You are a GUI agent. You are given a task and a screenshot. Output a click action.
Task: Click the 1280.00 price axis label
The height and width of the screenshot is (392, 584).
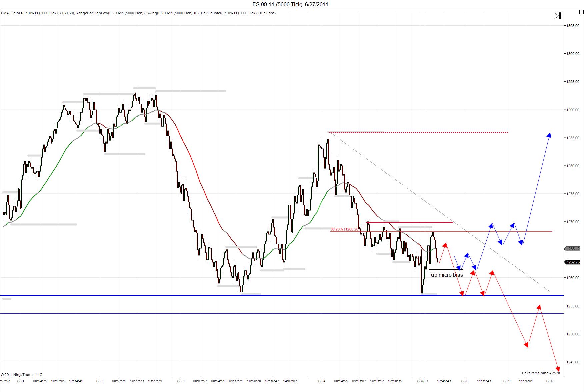tap(573, 166)
